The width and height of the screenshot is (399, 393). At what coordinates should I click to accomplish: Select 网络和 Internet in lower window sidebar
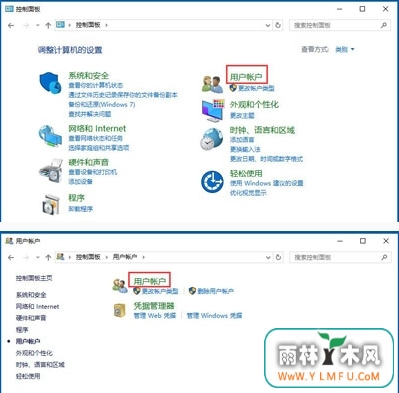pyautogui.click(x=37, y=306)
